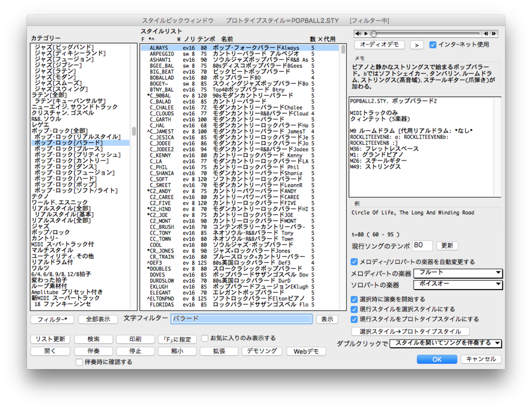Click the 文字フィルター text field
This screenshot has height=408, width=532.
click(242, 319)
